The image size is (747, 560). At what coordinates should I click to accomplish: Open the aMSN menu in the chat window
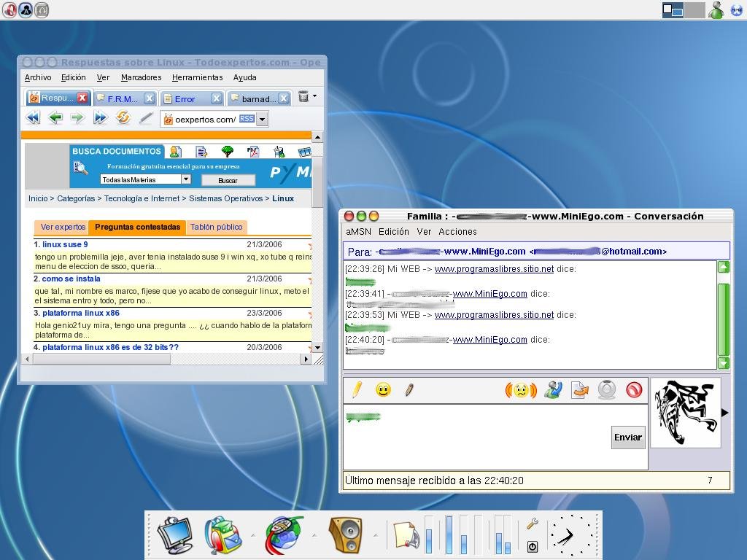tap(358, 232)
